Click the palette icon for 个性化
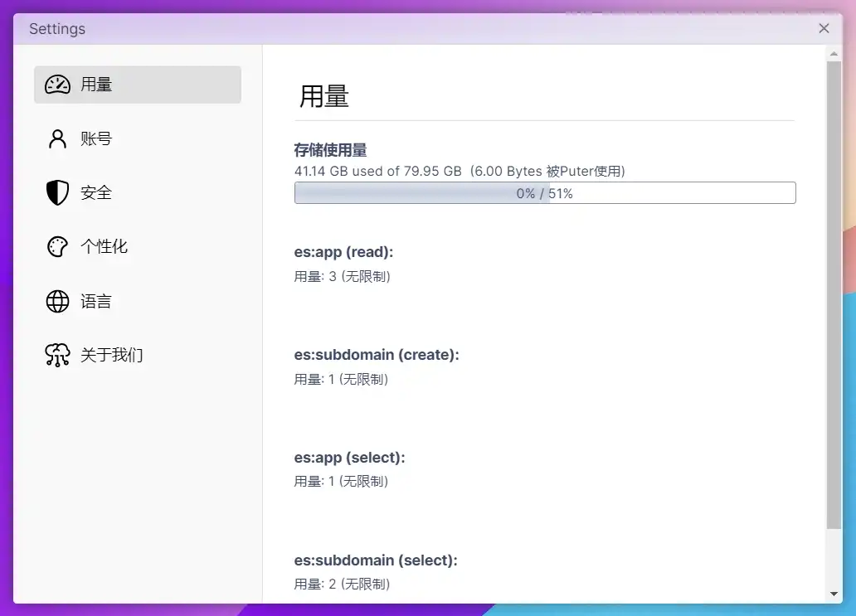856x616 pixels. (57, 247)
